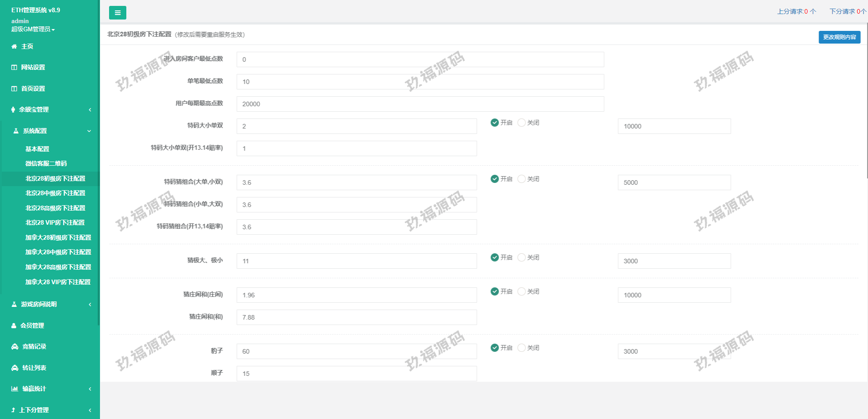Select 关闭 radio for 猜极大、极小

pos(522,257)
